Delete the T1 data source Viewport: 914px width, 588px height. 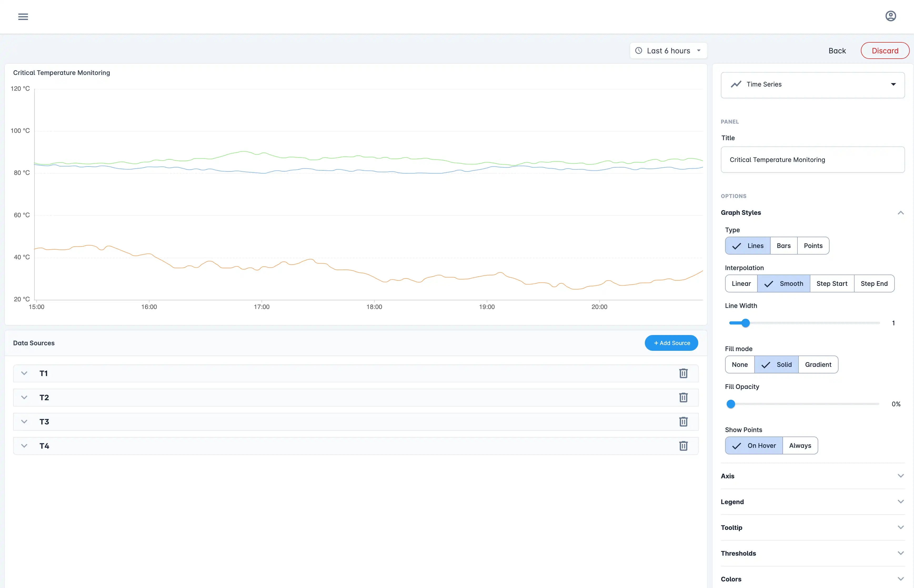coord(683,373)
